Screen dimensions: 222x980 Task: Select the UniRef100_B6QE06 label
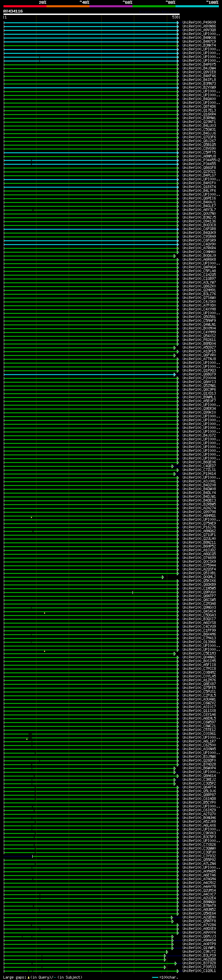[199, 462]
